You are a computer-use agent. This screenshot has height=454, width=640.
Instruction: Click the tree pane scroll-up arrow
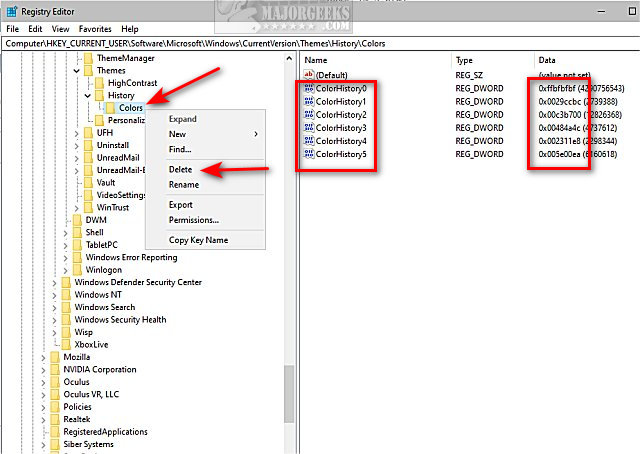pos(289,58)
